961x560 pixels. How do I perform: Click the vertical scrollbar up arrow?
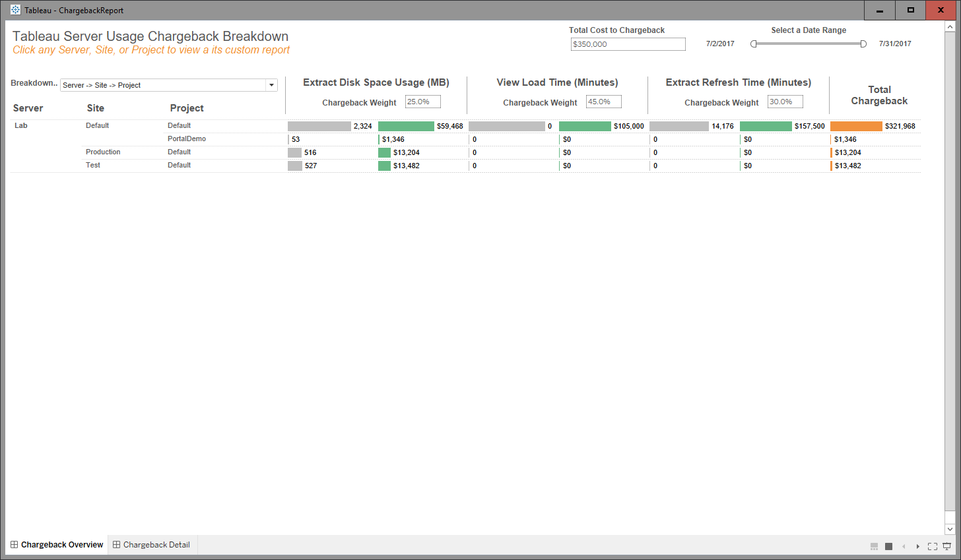(x=950, y=27)
